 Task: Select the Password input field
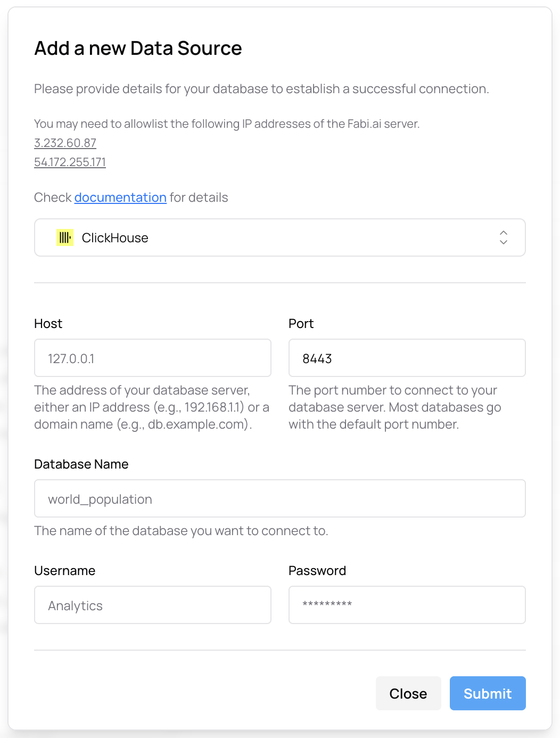(407, 605)
